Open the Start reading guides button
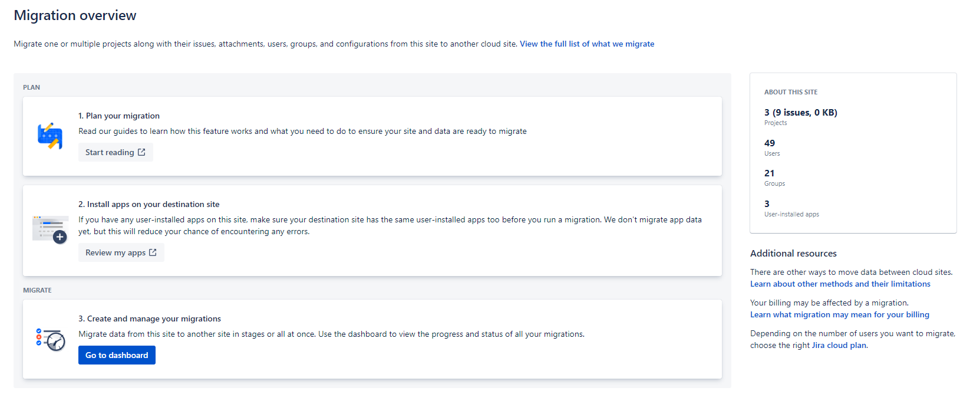The width and height of the screenshot is (980, 394). [x=110, y=152]
